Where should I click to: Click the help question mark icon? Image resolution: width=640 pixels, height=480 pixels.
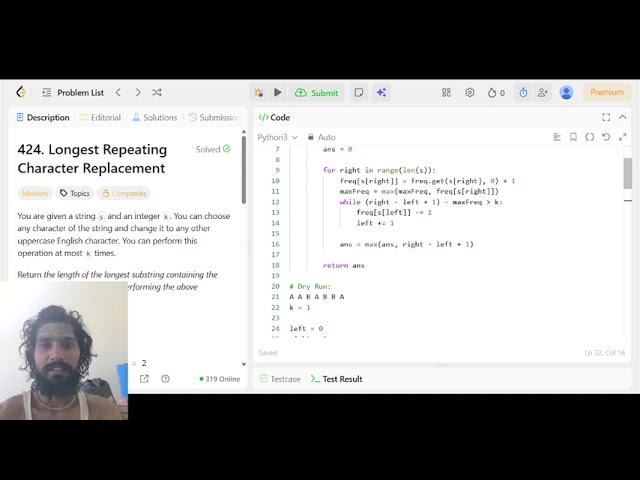point(165,379)
